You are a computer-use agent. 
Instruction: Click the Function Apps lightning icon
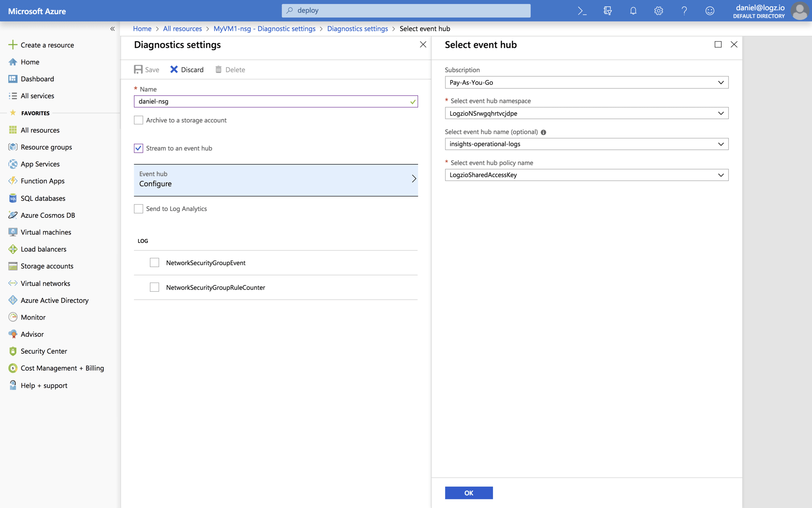(x=13, y=181)
